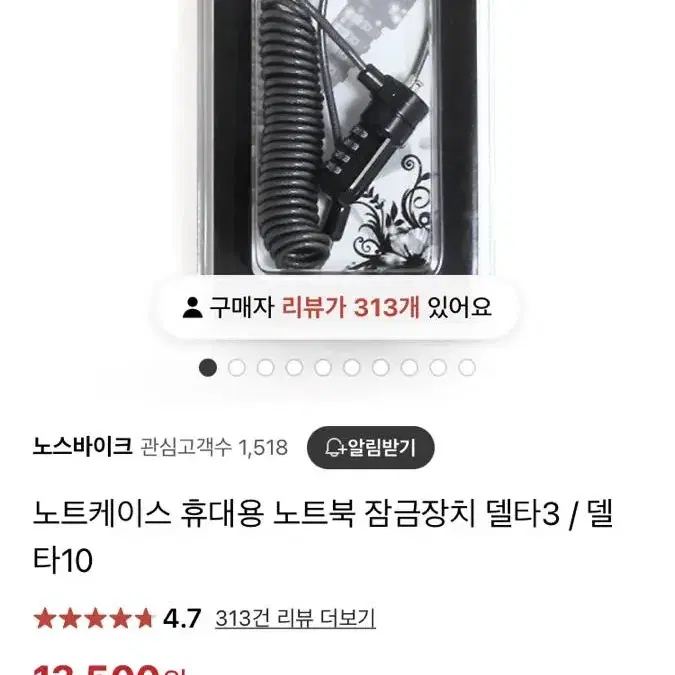Open the product title 노트케이스 잠금장치

click(323, 537)
